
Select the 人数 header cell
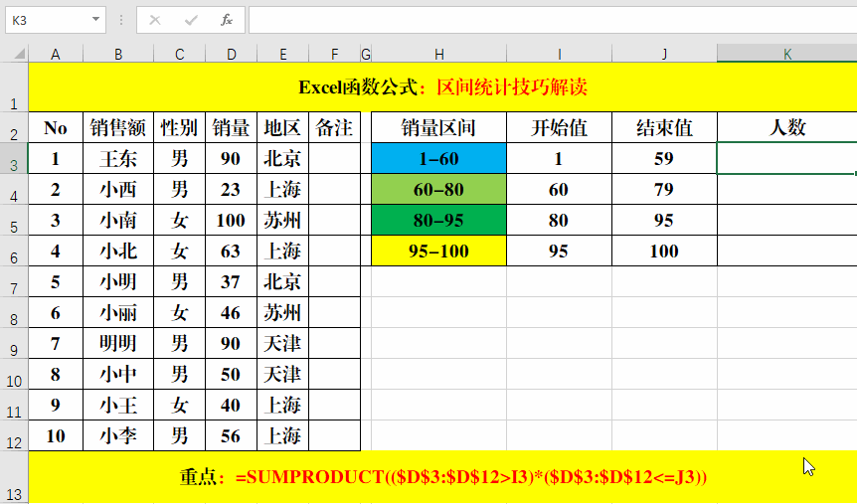click(x=786, y=127)
